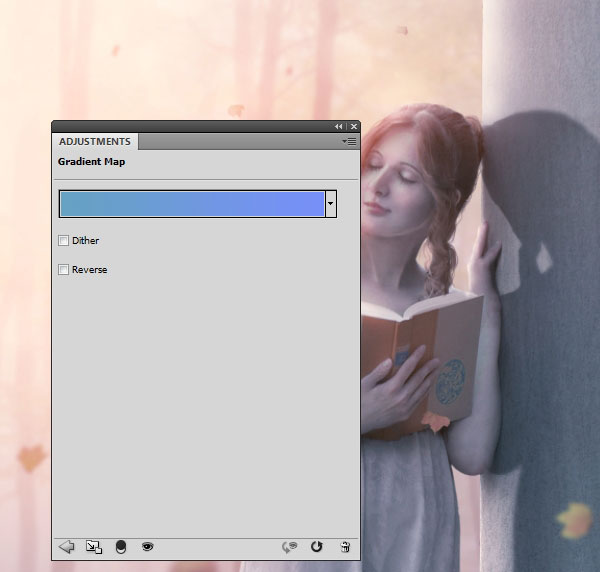
Task: Open the Adjustments panel options menu
Action: [349, 142]
